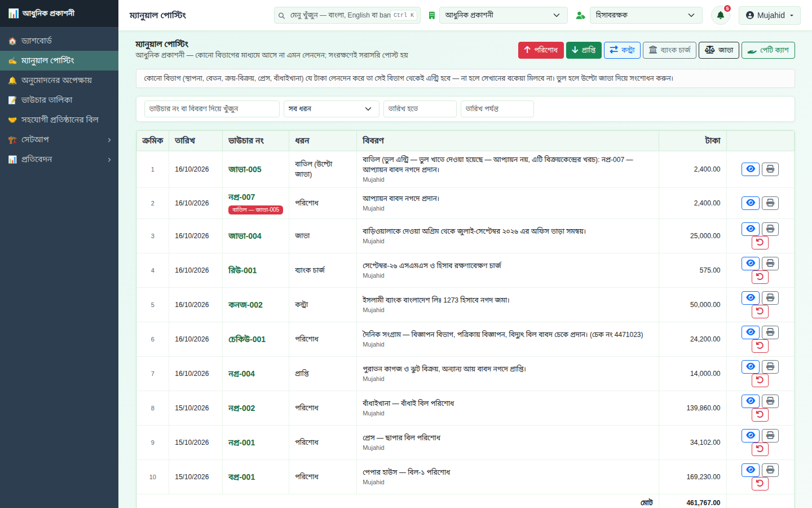The image size is (812, 508).
Task: Open voucher link কনজ-002
Action: point(245,305)
